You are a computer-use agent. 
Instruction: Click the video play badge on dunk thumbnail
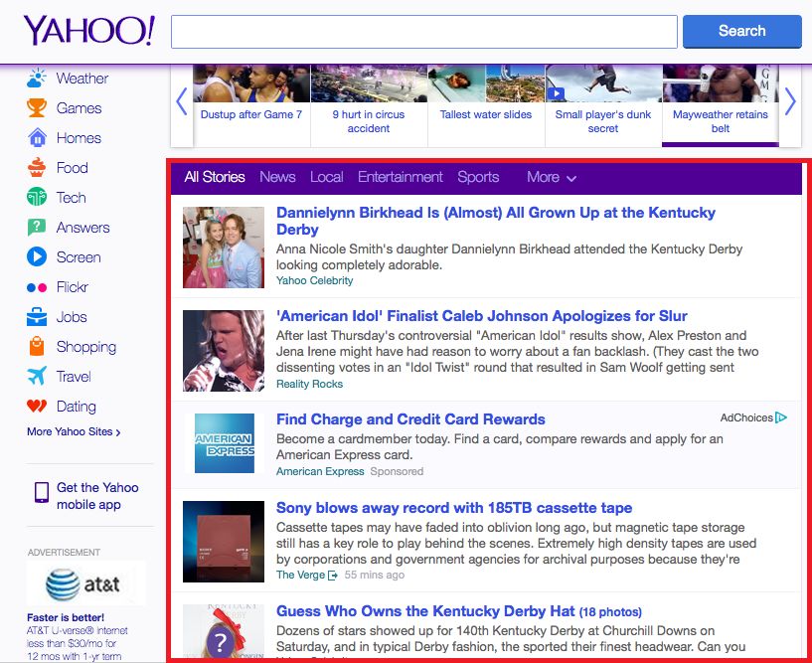pos(556,93)
